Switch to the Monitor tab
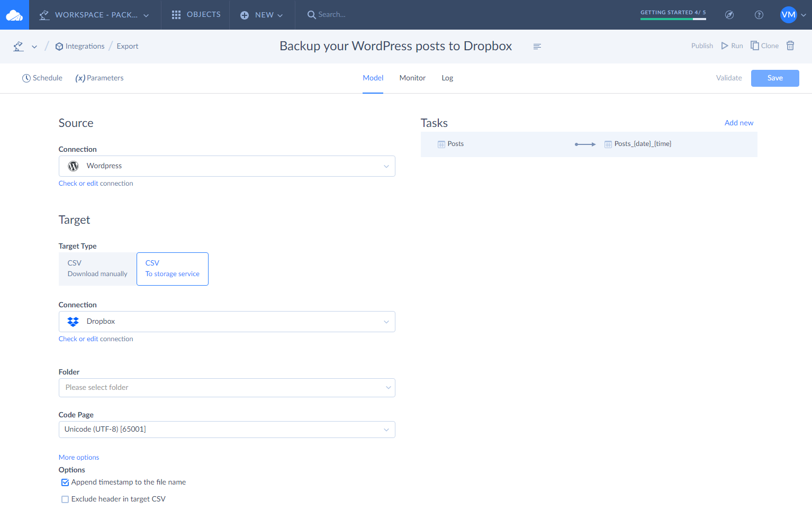This screenshot has height=520, width=812. 412,78
